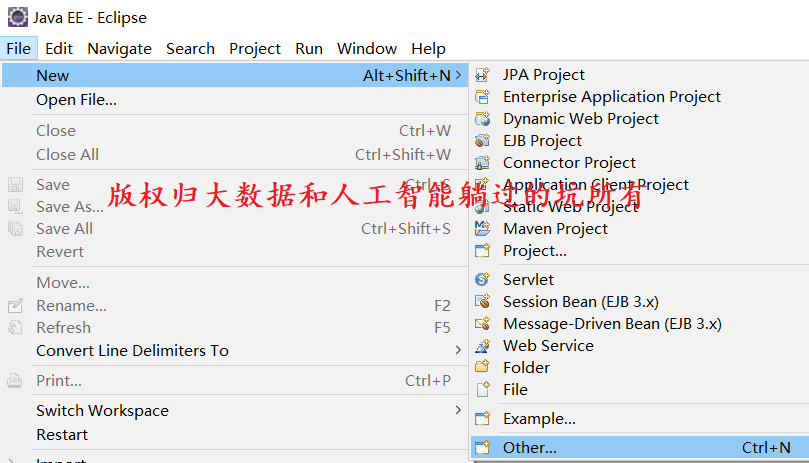Click the Other... wizard icon
Image resolution: width=809 pixels, height=463 pixels.
[x=482, y=447]
